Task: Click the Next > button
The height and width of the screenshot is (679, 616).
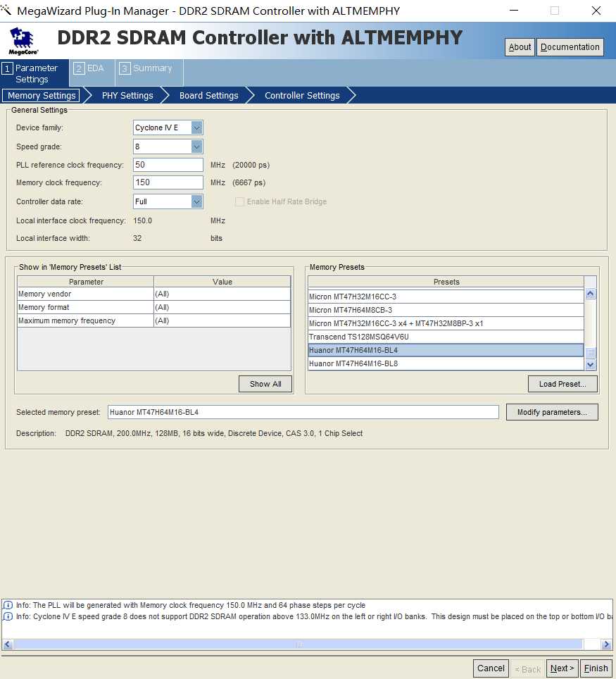Action: coord(562,668)
